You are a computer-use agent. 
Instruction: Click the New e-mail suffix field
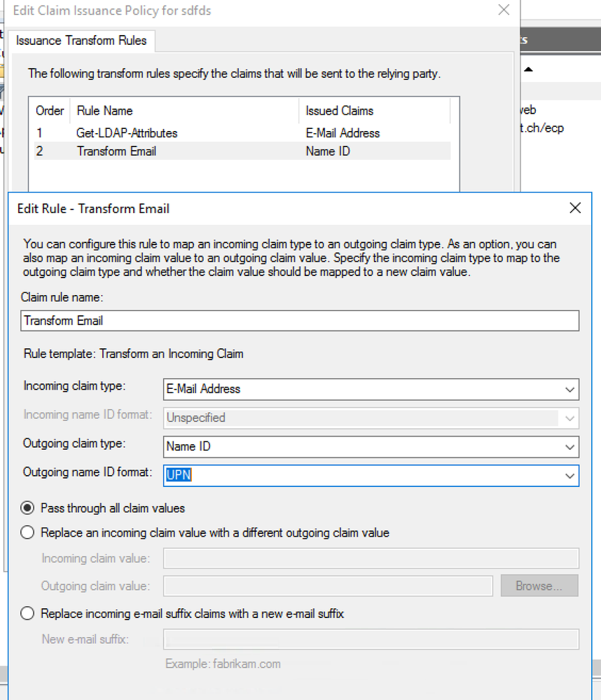pos(371,639)
